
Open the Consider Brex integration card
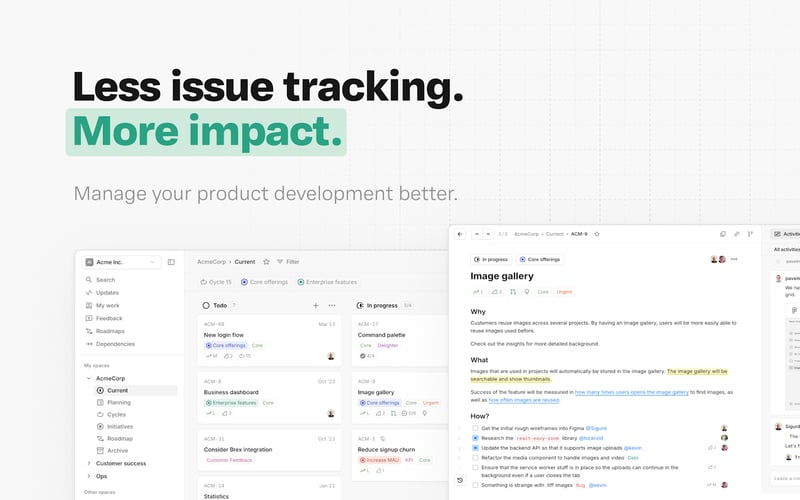pyautogui.click(x=269, y=450)
